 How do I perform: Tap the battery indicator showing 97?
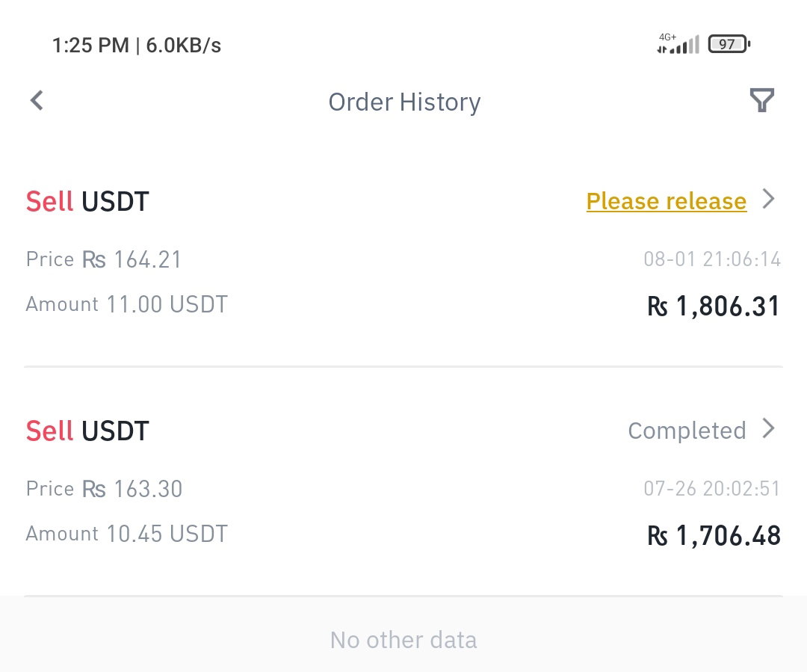(x=729, y=44)
